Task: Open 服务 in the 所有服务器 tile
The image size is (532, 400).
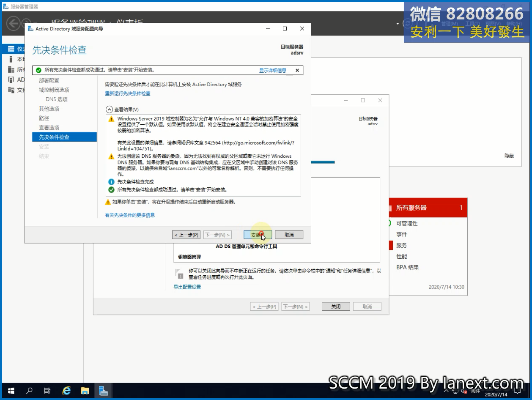Action: [402, 245]
